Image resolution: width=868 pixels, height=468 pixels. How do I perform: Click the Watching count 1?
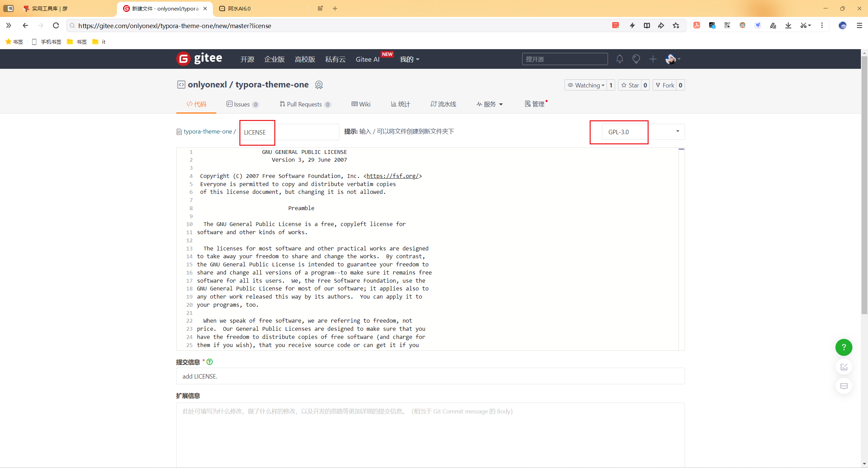611,85
